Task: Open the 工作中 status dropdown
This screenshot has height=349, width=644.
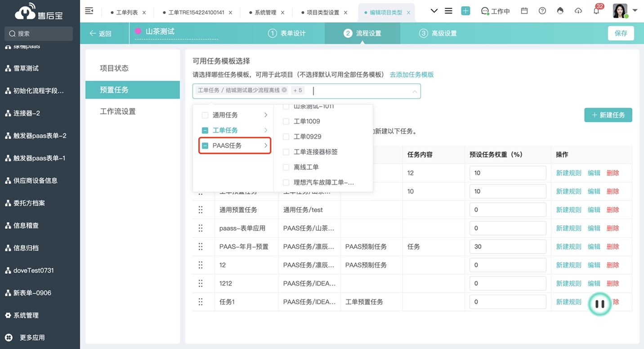Action: coord(495,11)
